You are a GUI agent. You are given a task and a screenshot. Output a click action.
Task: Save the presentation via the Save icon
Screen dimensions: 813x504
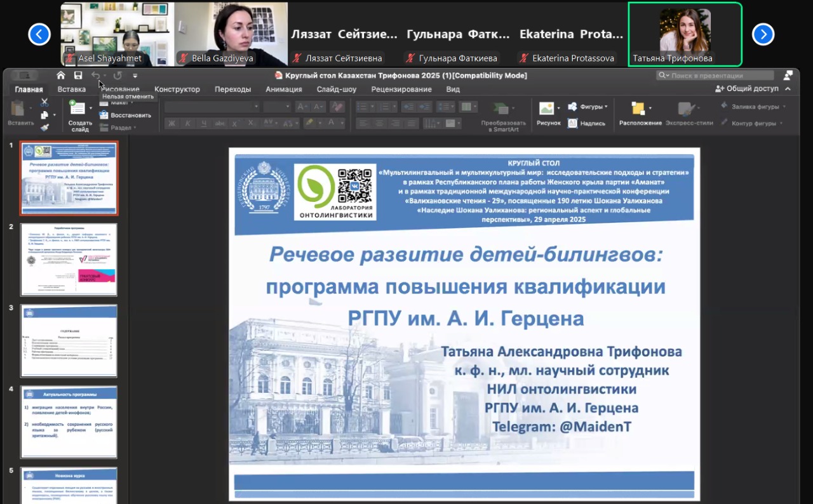(x=77, y=75)
